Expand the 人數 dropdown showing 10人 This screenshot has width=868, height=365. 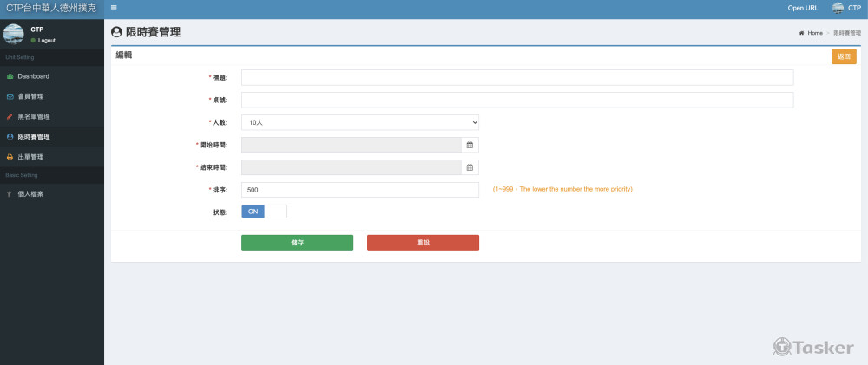[359, 123]
